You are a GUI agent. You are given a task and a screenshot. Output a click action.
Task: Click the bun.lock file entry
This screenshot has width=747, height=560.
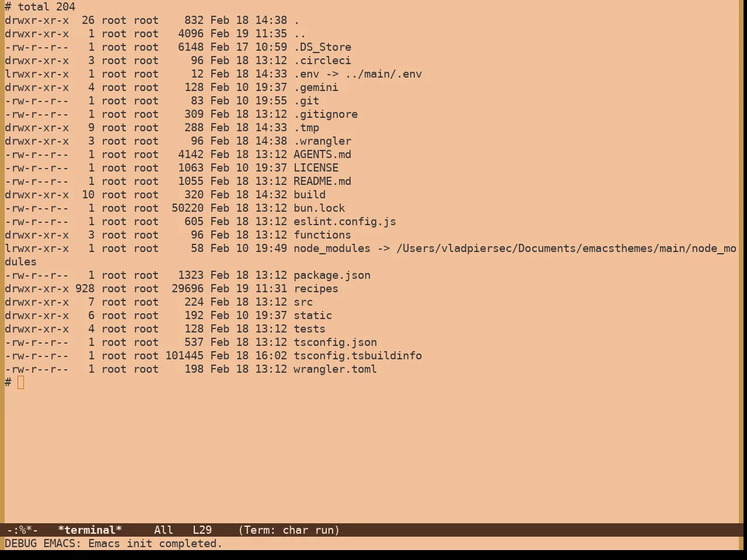[319, 208]
